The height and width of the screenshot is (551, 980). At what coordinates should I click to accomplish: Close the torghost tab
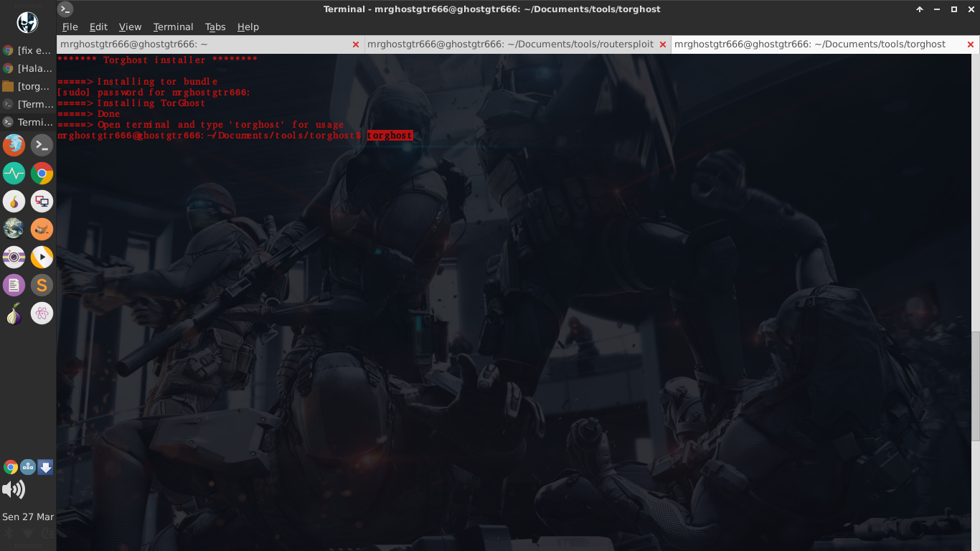pos(971,44)
